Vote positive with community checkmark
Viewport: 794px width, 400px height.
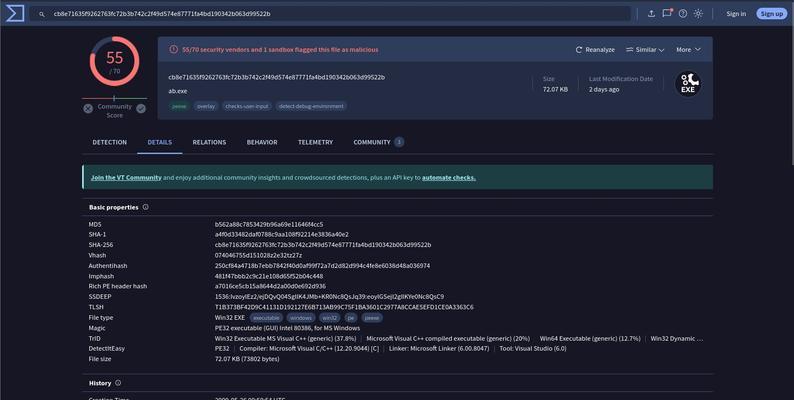(x=141, y=108)
